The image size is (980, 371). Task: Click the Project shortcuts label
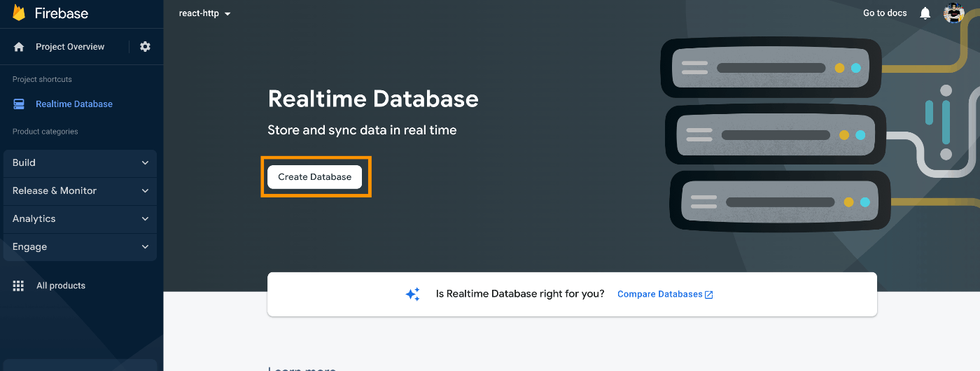pos(42,79)
